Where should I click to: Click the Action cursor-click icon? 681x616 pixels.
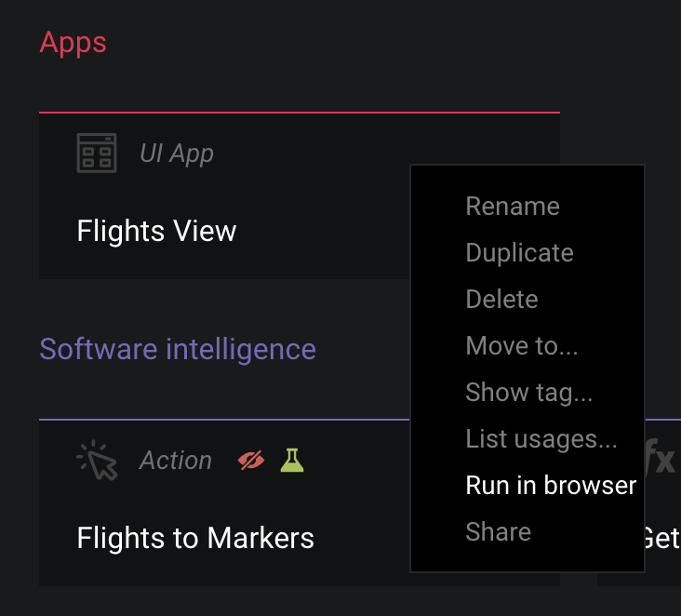[97, 460]
